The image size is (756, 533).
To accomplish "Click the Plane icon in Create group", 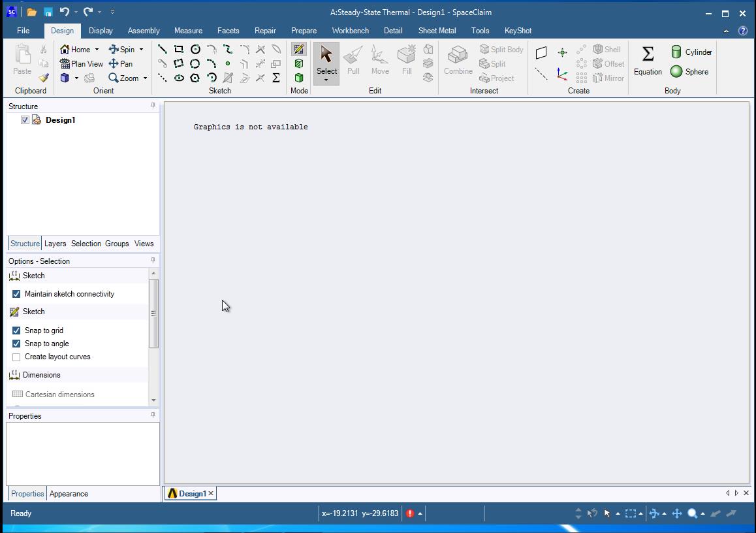I will click(x=541, y=52).
